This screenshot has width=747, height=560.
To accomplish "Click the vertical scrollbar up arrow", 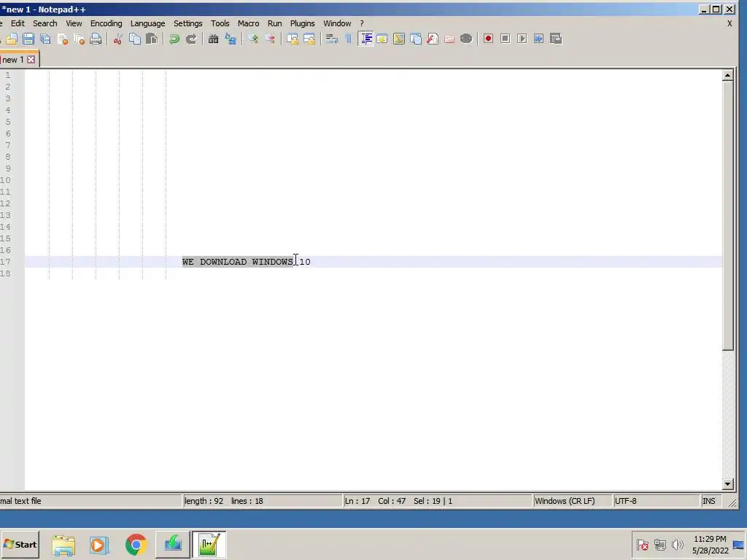I will (727, 75).
